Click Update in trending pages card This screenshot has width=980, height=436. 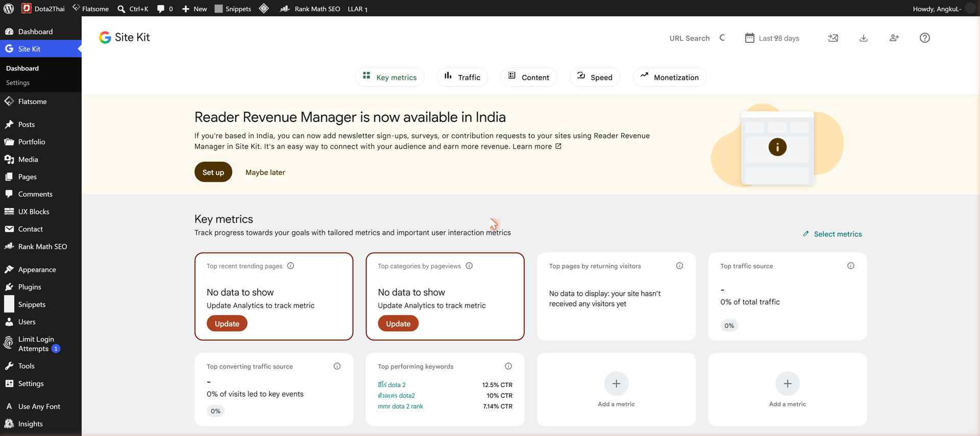227,324
